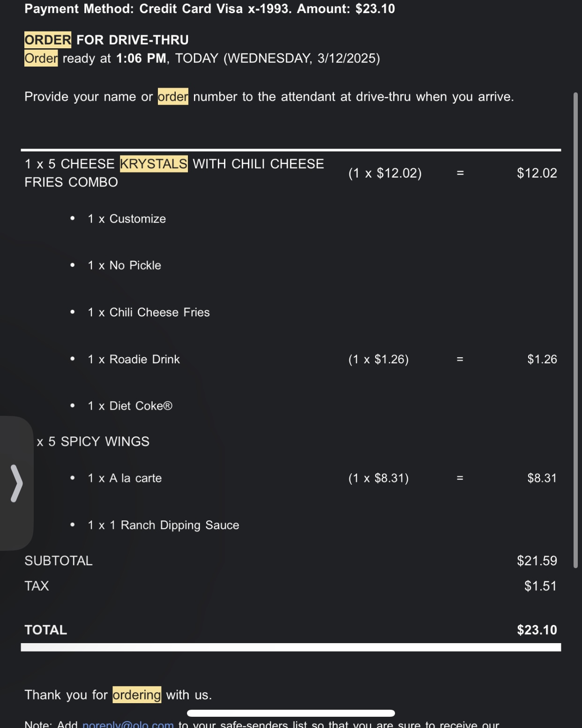Expand the side panel chevron arrow
This screenshot has height=728, width=582.
point(16,483)
